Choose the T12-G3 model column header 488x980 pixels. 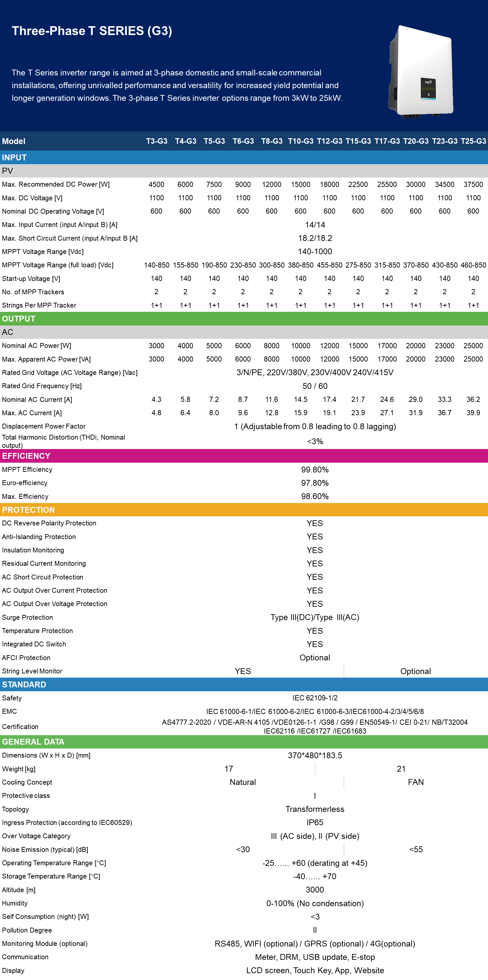329,141
